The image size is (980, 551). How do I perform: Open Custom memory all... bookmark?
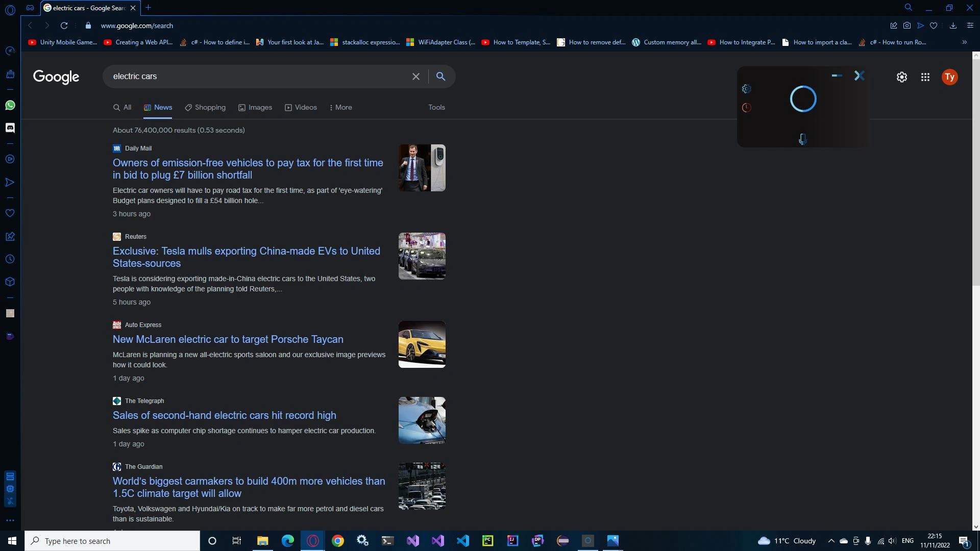tap(667, 42)
